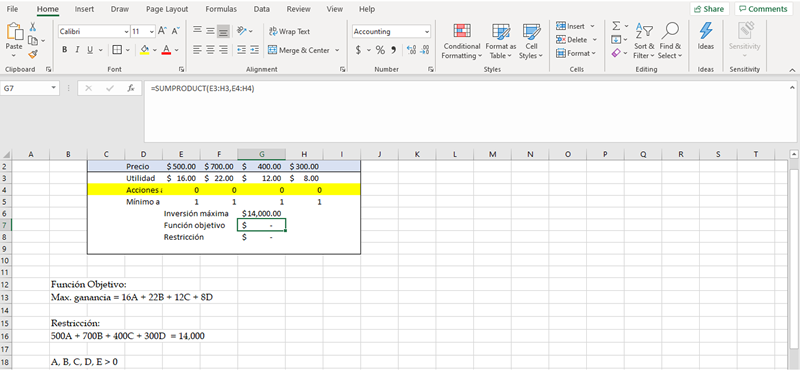Expand the Name Box dropdown arrow
The image size is (800, 371).
(x=54, y=88)
